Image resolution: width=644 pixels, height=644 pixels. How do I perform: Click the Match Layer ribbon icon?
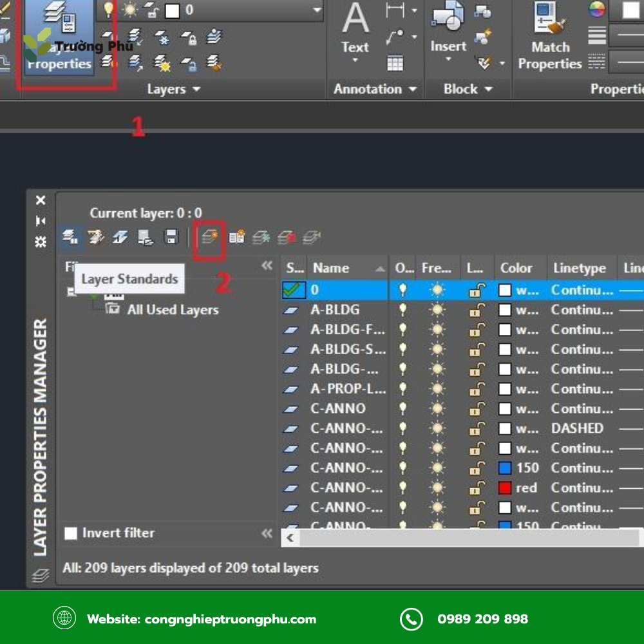pyautogui.click(x=214, y=63)
